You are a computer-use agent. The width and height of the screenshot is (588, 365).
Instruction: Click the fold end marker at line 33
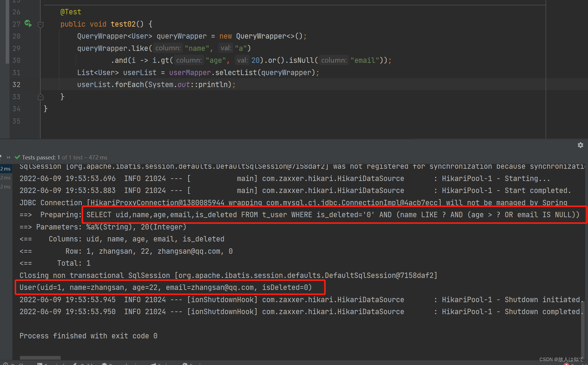[x=41, y=97]
